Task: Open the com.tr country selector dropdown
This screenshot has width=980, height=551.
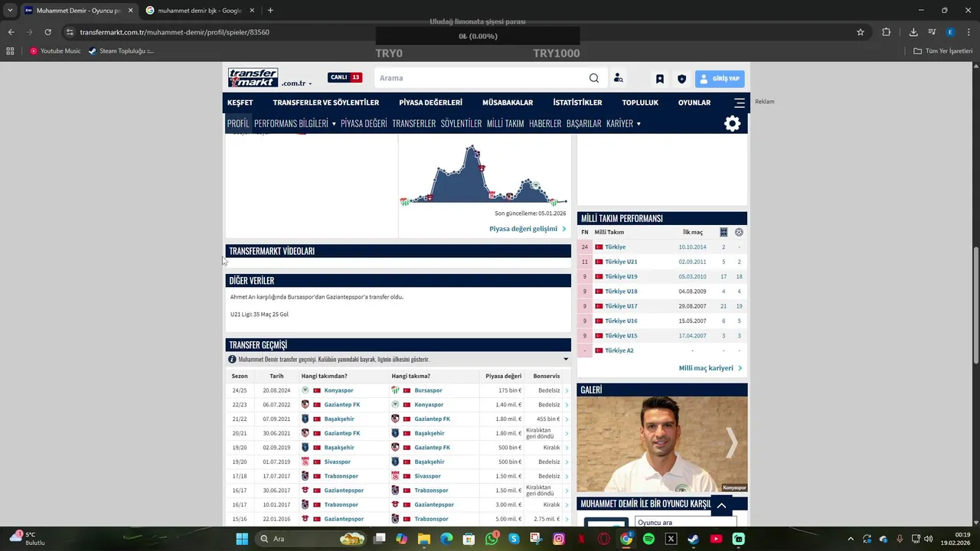Action: 296,83
